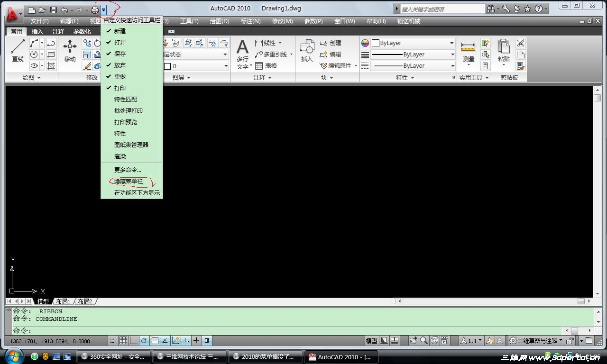Expand the 注释 panel

pos(263,77)
